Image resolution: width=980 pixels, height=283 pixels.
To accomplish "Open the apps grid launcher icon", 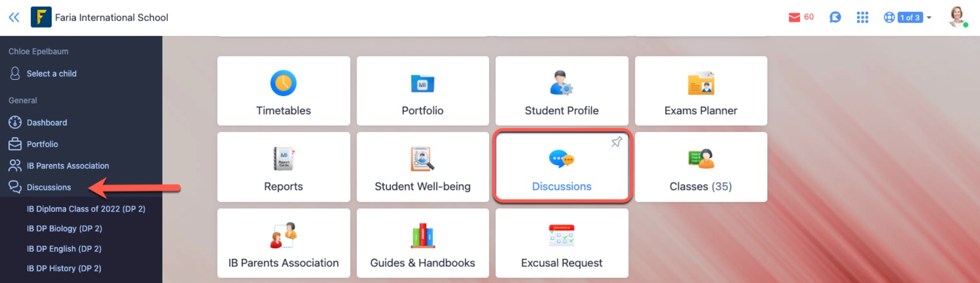I will tap(862, 18).
